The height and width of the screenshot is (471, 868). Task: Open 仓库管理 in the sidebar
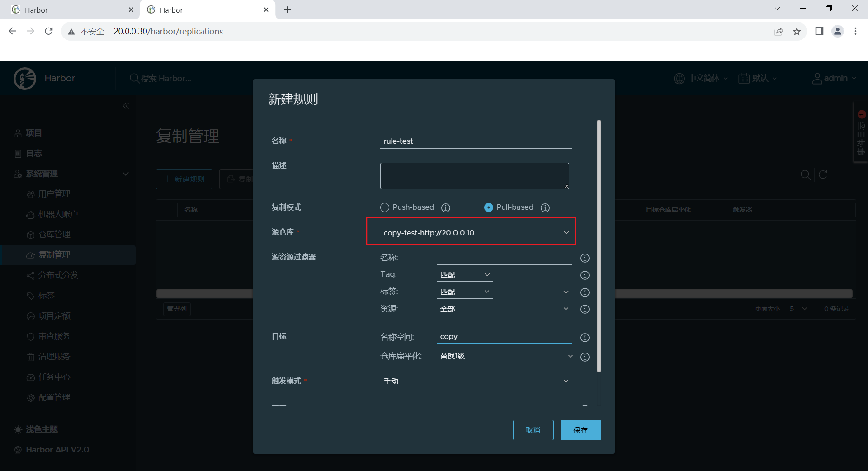[54, 235]
